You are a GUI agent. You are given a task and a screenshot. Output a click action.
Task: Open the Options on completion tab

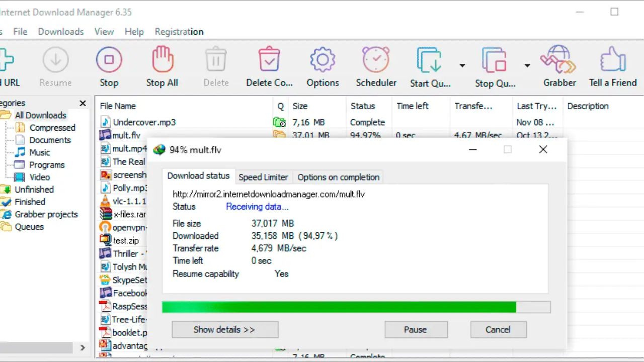pyautogui.click(x=338, y=177)
